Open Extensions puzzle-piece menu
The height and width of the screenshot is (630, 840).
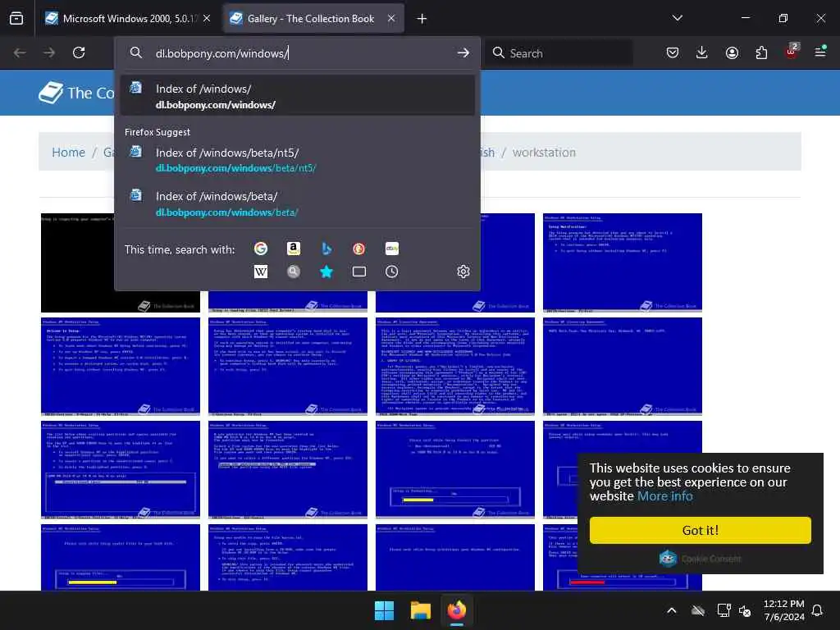click(x=761, y=52)
